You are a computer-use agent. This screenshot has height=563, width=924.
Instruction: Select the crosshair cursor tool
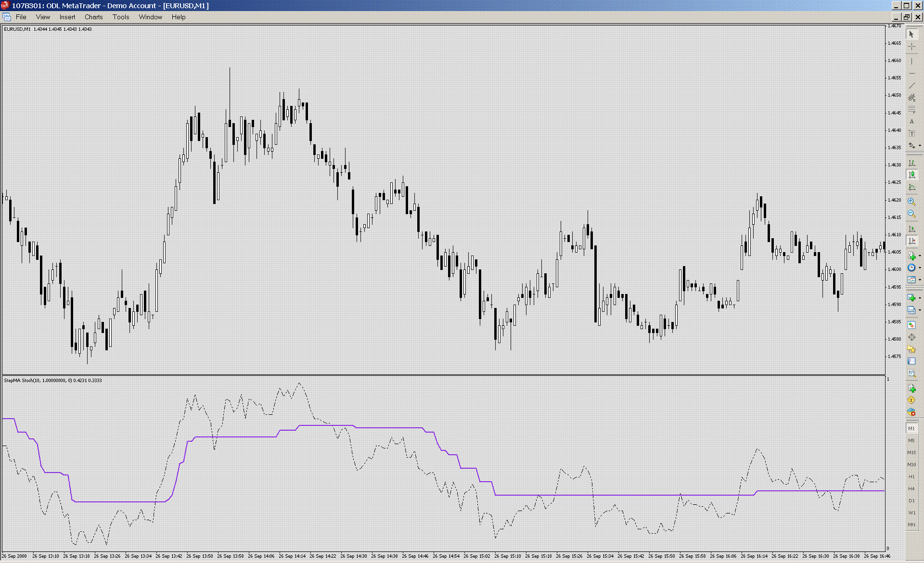tap(911, 47)
